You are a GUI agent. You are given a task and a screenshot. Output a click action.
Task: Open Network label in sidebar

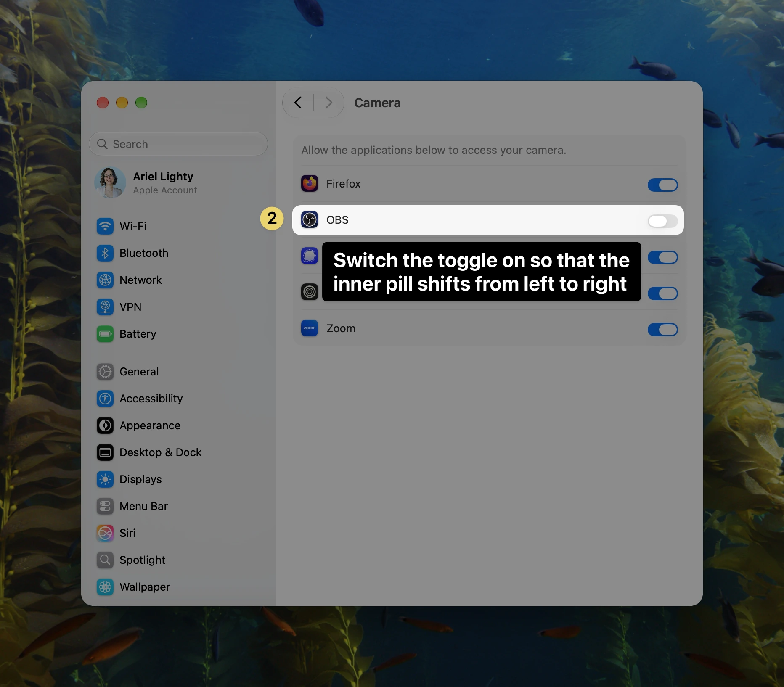pos(140,280)
